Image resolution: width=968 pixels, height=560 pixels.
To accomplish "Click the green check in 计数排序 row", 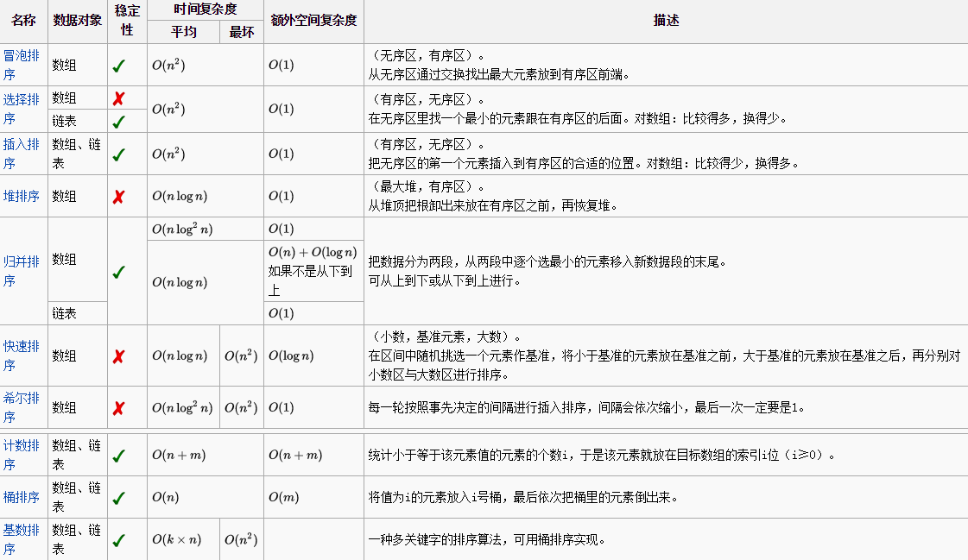I will point(119,456).
